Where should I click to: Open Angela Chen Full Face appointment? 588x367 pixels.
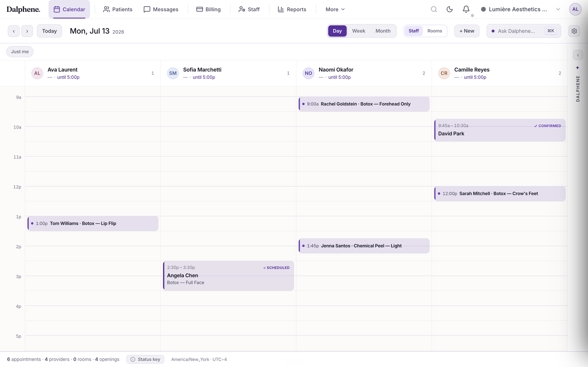[229, 276]
